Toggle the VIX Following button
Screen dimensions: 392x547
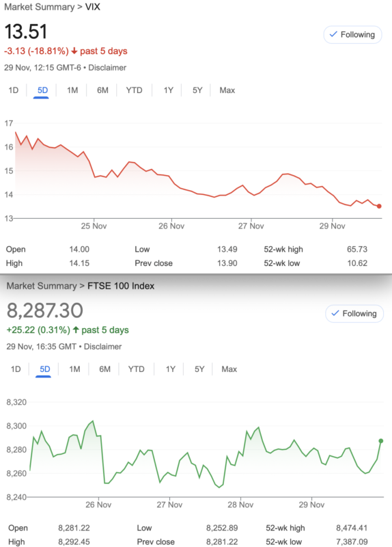pos(352,35)
